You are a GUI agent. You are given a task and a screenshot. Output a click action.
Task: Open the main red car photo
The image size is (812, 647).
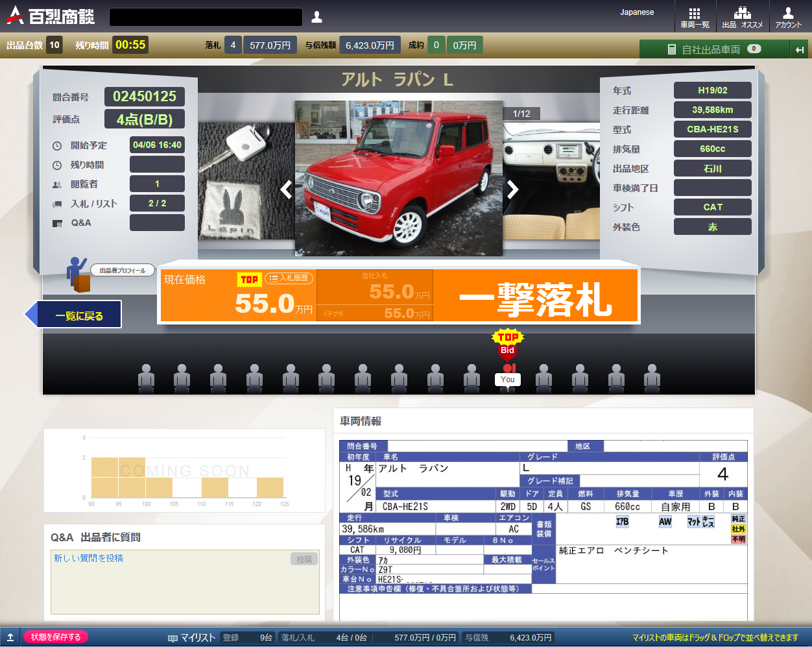[x=399, y=178]
